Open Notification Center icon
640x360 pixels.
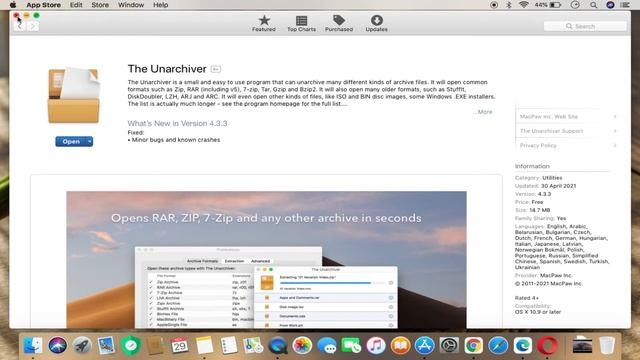pyautogui.click(x=625, y=5)
